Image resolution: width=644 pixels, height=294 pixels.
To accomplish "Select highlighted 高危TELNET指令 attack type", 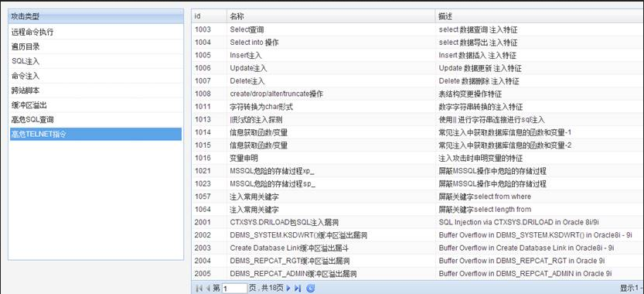I will coord(96,134).
